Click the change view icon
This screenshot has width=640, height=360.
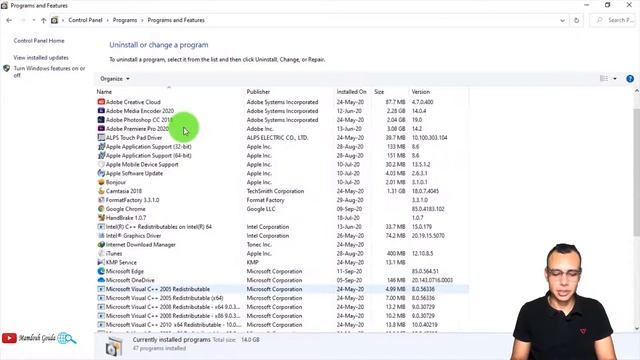[x=604, y=78]
